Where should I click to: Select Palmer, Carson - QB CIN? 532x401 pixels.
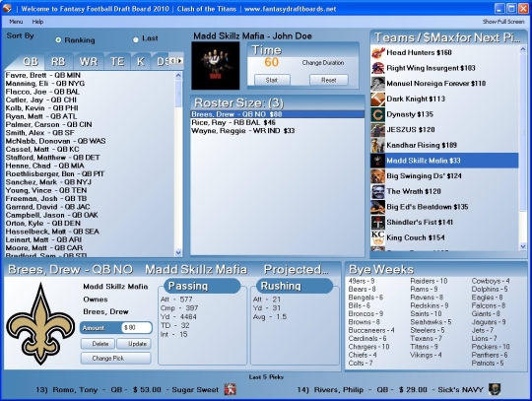click(x=90, y=124)
